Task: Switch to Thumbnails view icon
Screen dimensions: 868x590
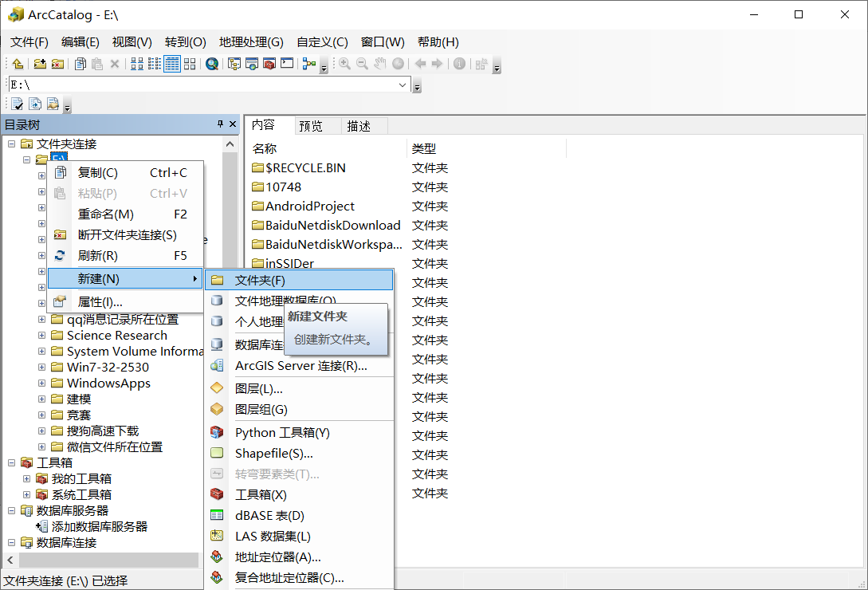Action: click(190, 64)
